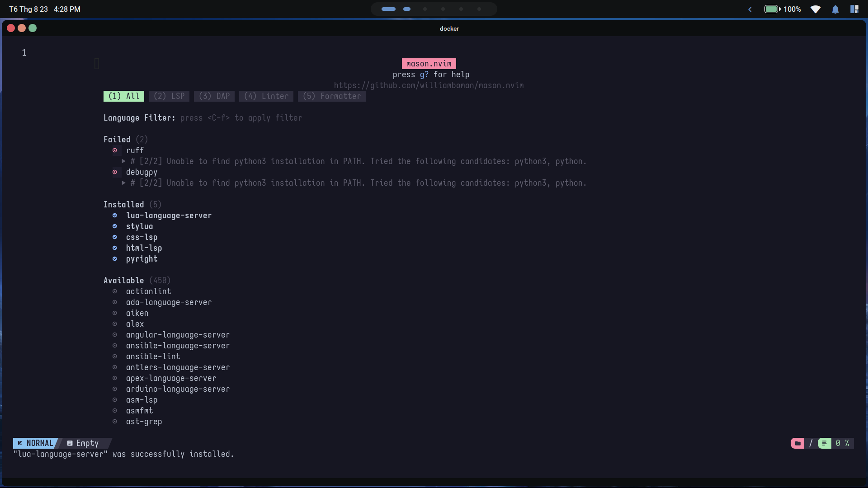This screenshot has width=868, height=488.
Task: Click installed icon beside stylua
Action: tap(115, 226)
